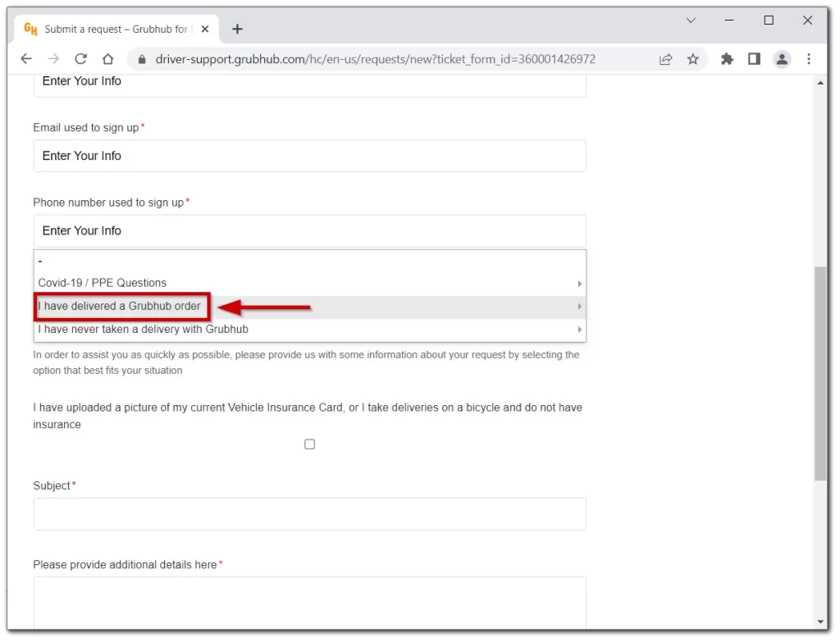Select 'I have delivered a Grubhub order'
The image size is (840, 642).
[121, 306]
